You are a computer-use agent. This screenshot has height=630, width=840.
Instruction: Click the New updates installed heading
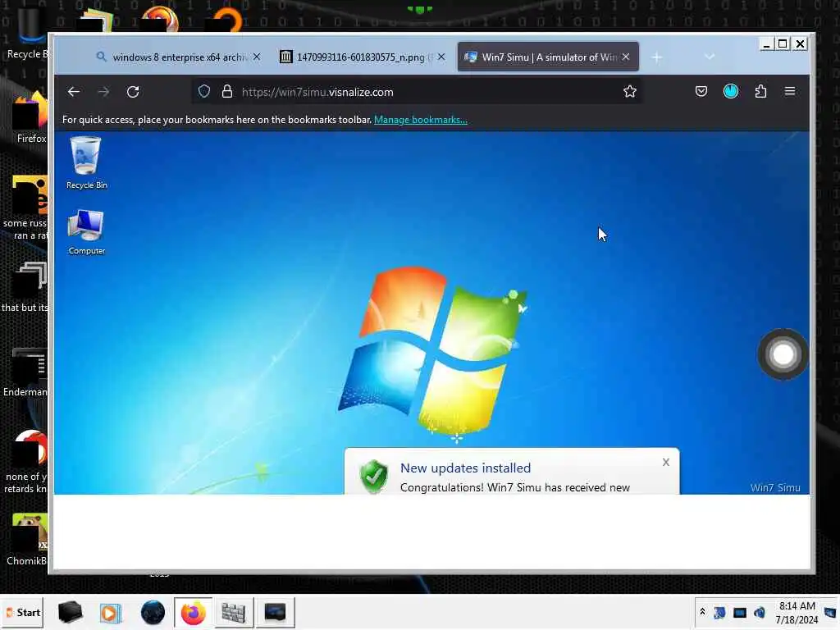tap(466, 468)
